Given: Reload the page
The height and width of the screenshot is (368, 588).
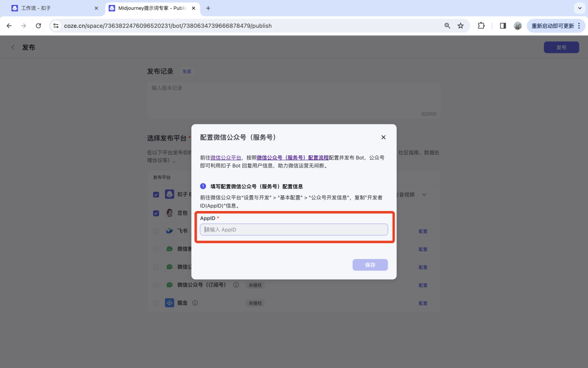Looking at the screenshot, I should pyautogui.click(x=38, y=26).
